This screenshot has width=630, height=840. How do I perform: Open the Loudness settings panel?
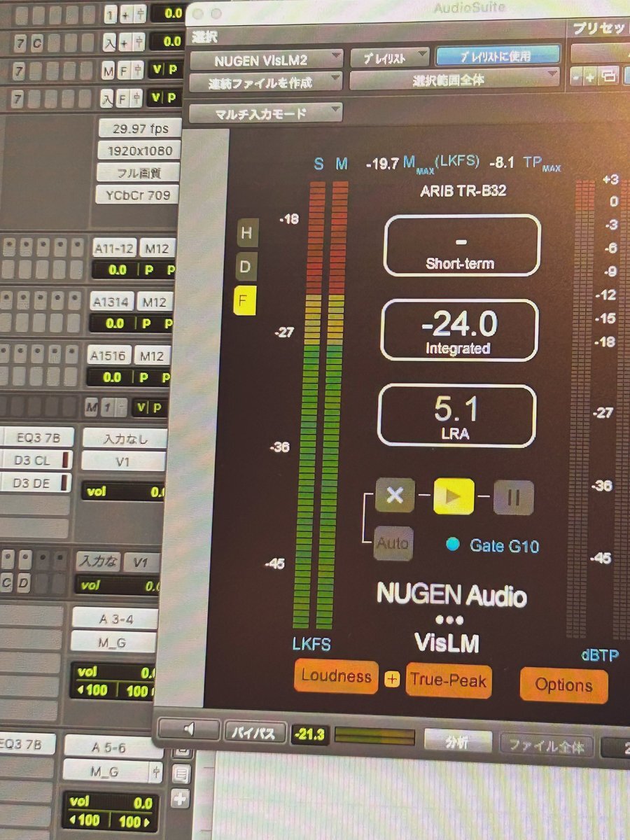tap(336, 676)
